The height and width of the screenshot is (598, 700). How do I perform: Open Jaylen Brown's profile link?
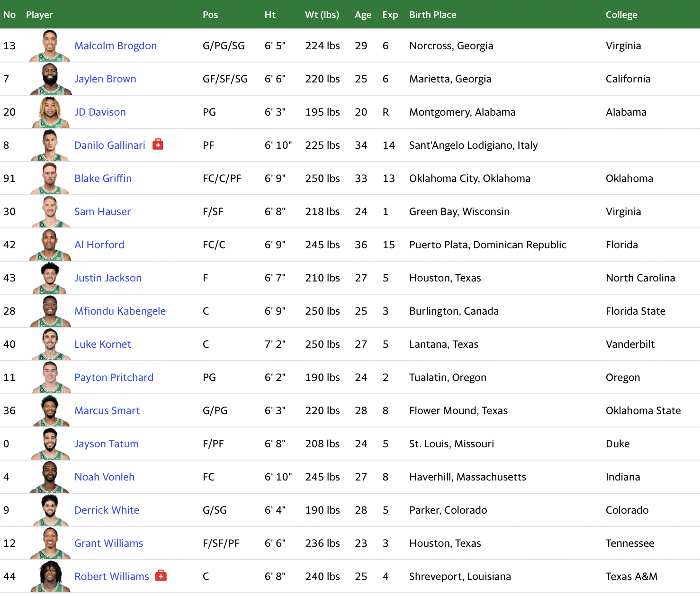pyautogui.click(x=105, y=79)
